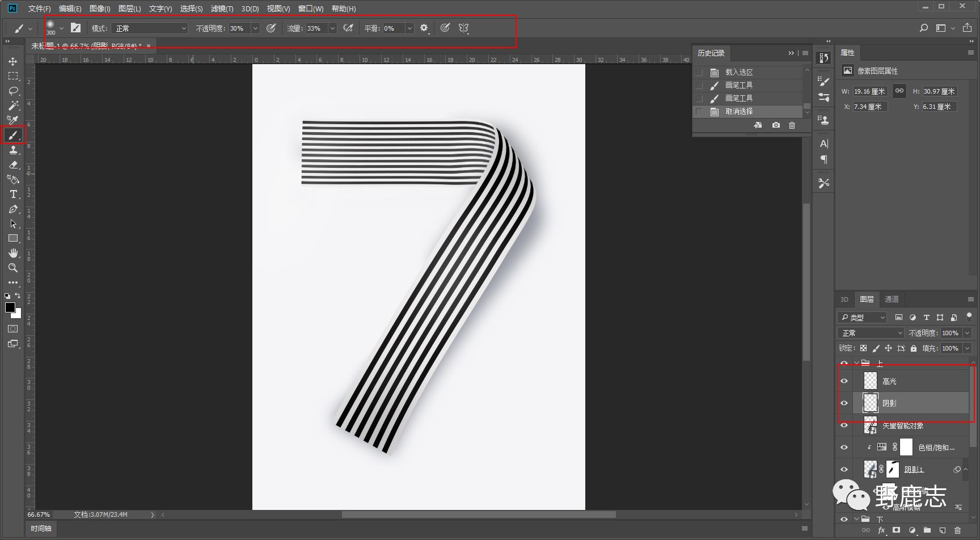Image resolution: width=980 pixels, height=540 pixels.
Task: Switch to the 通道 tab
Action: (x=892, y=299)
